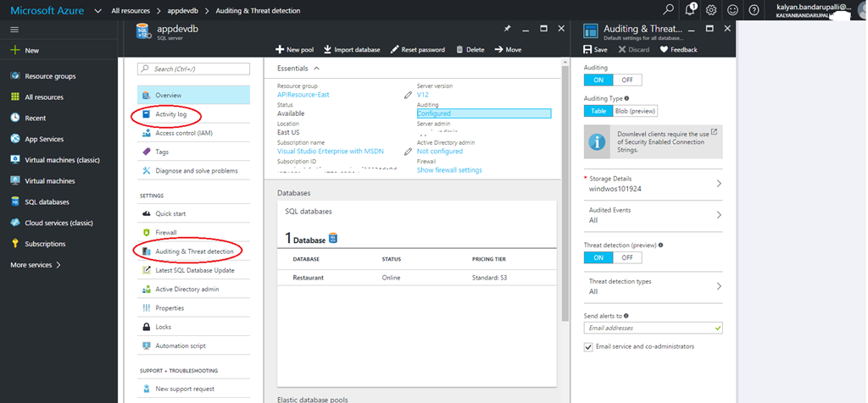This screenshot has height=403, width=868.
Task: Click the New plus icon in sidebar
Action: [15, 50]
